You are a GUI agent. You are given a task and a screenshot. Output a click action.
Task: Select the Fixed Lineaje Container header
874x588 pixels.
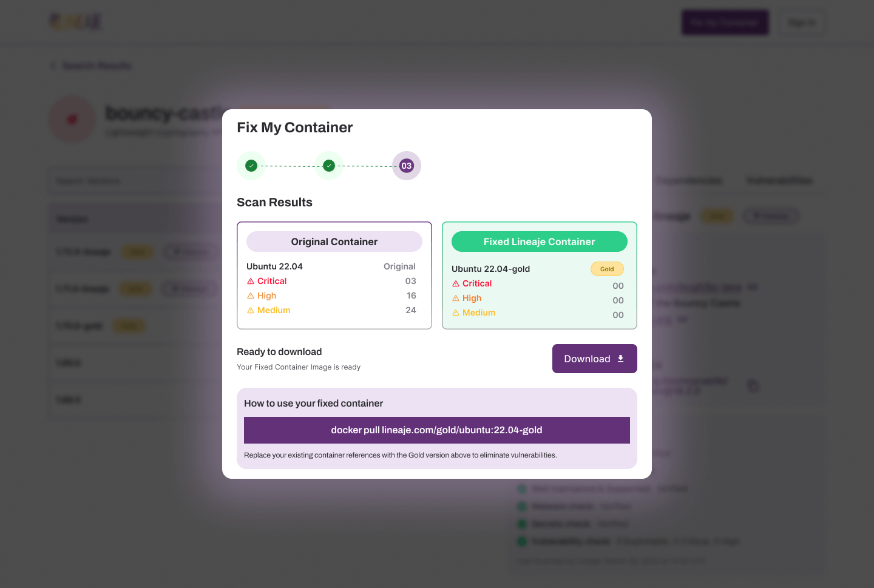click(540, 242)
